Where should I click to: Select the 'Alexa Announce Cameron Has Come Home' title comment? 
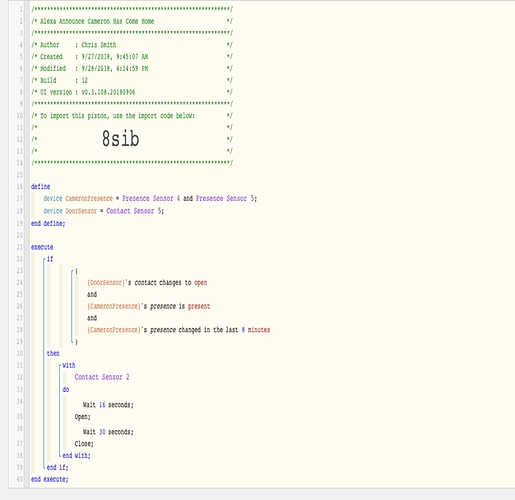pyautogui.click(x=97, y=21)
